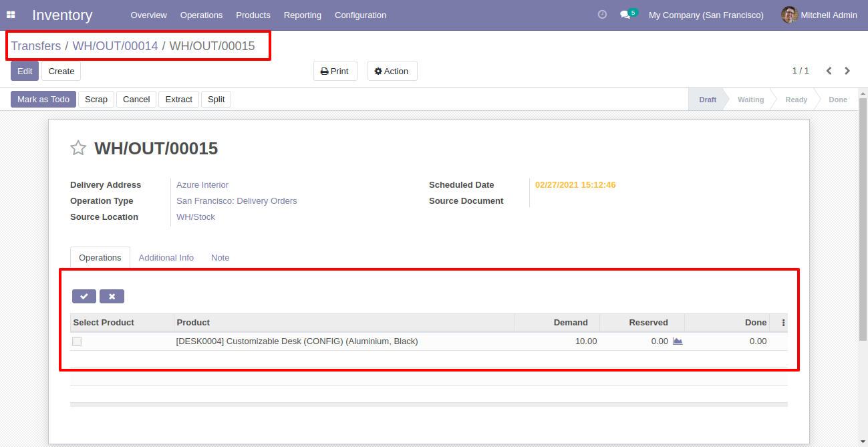Click Mark as Todo button
Viewport: 868px width, 447px height.
point(43,99)
